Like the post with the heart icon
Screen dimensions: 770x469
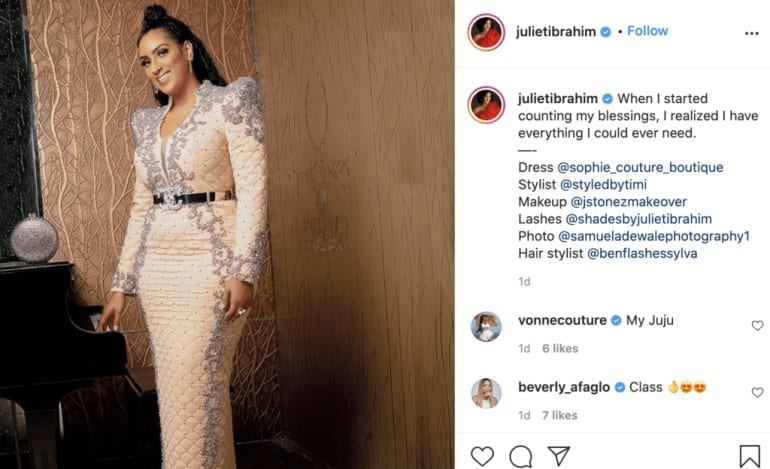(x=482, y=456)
